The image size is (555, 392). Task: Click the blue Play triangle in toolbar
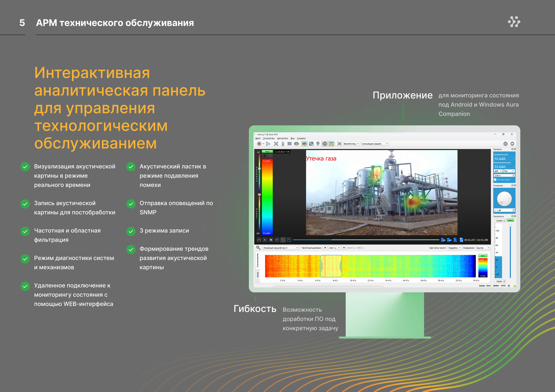(268, 144)
